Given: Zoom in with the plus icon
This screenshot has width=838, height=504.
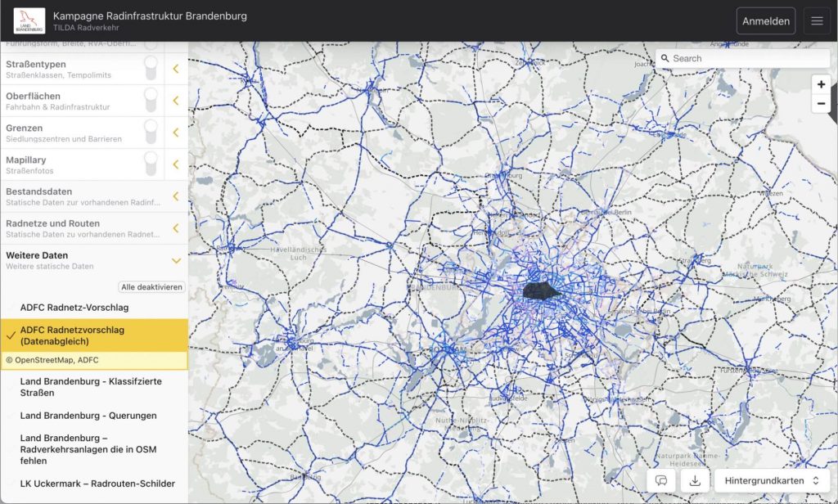Looking at the screenshot, I should click(821, 84).
